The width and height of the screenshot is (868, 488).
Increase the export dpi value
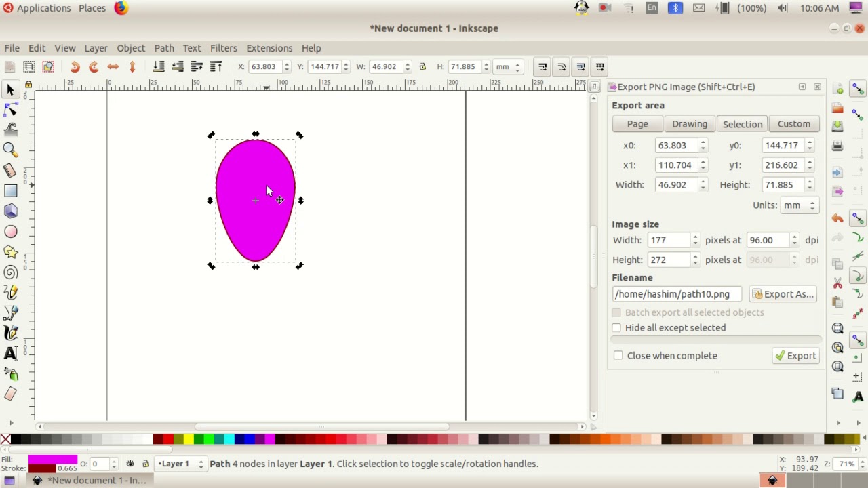pyautogui.click(x=794, y=237)
